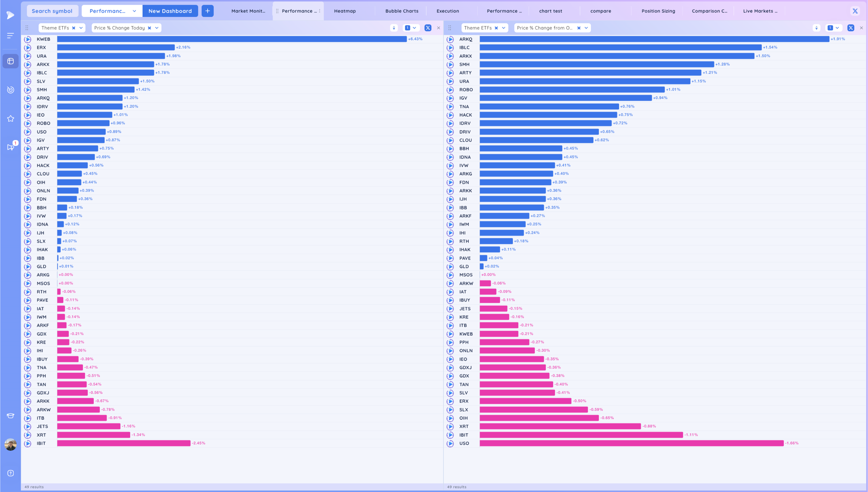Expand the Price % Change Today dropdown

click(x=157, y=28)
